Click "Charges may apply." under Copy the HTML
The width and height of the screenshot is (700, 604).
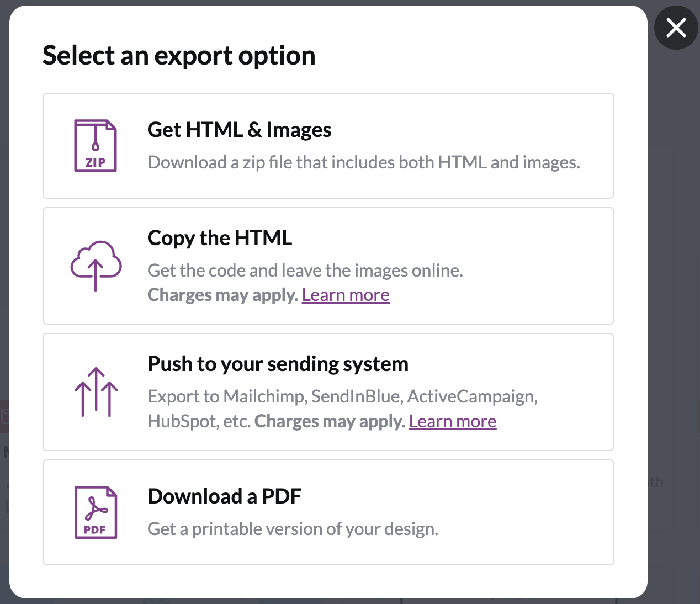click(x=222, y=295)
